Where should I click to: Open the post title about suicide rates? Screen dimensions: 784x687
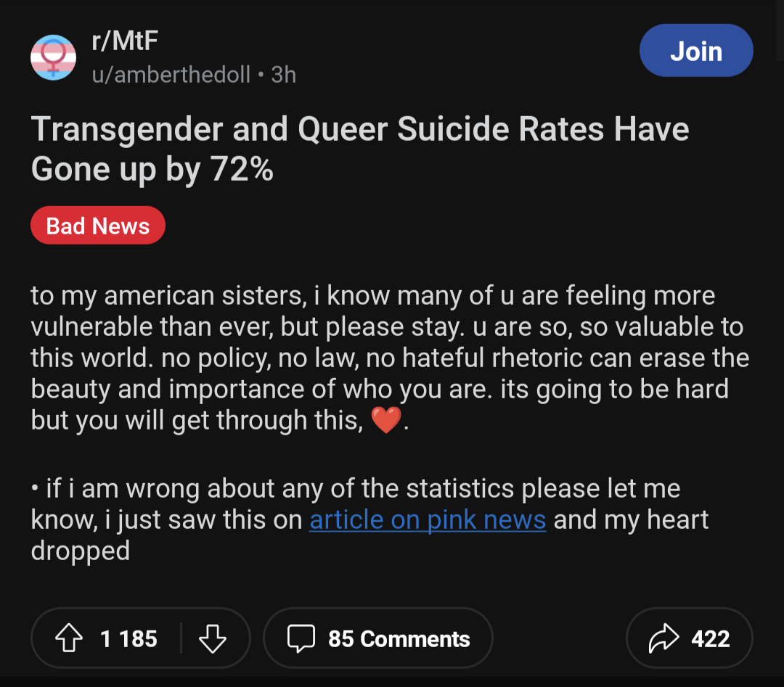click(x=359, y=149)
